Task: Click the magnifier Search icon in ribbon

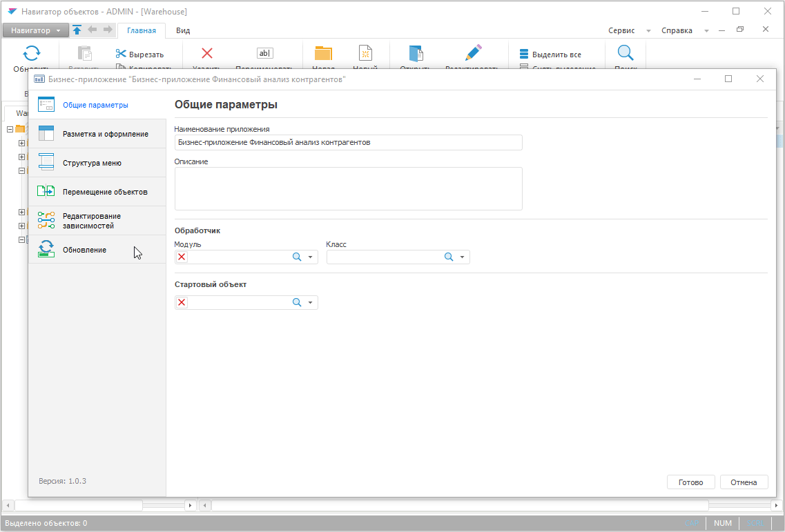Action: coord(625,54)
